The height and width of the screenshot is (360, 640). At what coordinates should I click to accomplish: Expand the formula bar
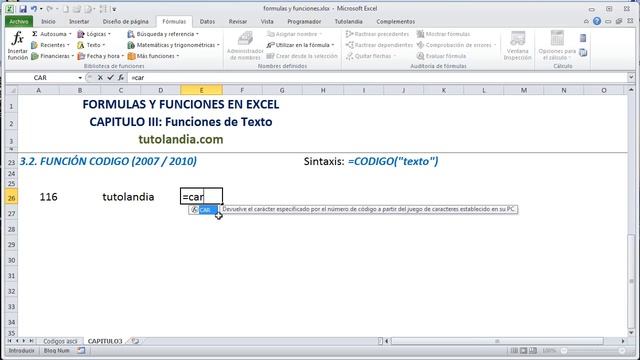click(x=631, y=77)
